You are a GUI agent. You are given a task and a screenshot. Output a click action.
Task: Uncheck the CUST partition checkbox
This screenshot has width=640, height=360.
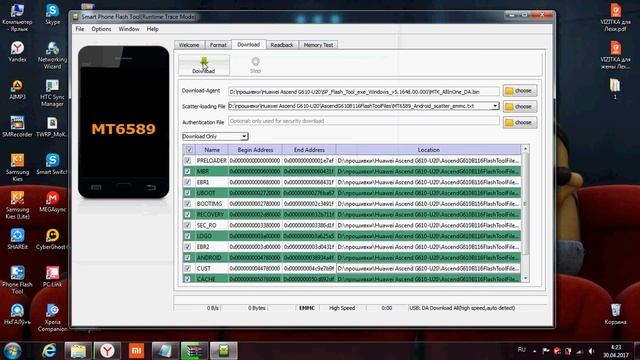(x=187, y=269)
